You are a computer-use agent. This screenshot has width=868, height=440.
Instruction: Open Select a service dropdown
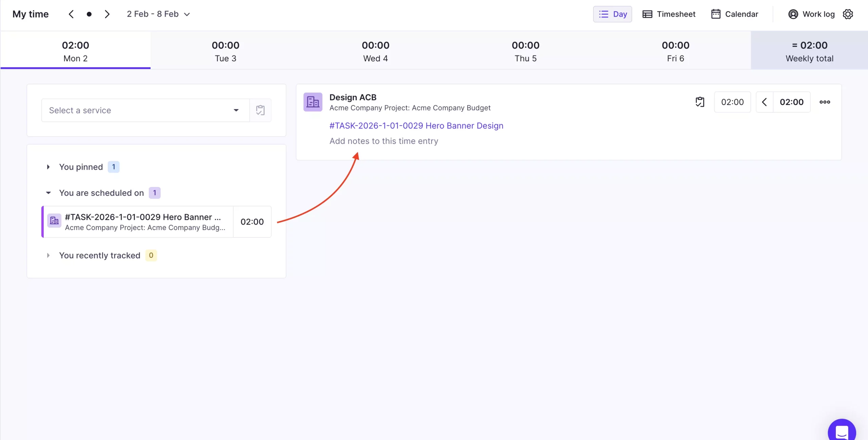point(145,110)
